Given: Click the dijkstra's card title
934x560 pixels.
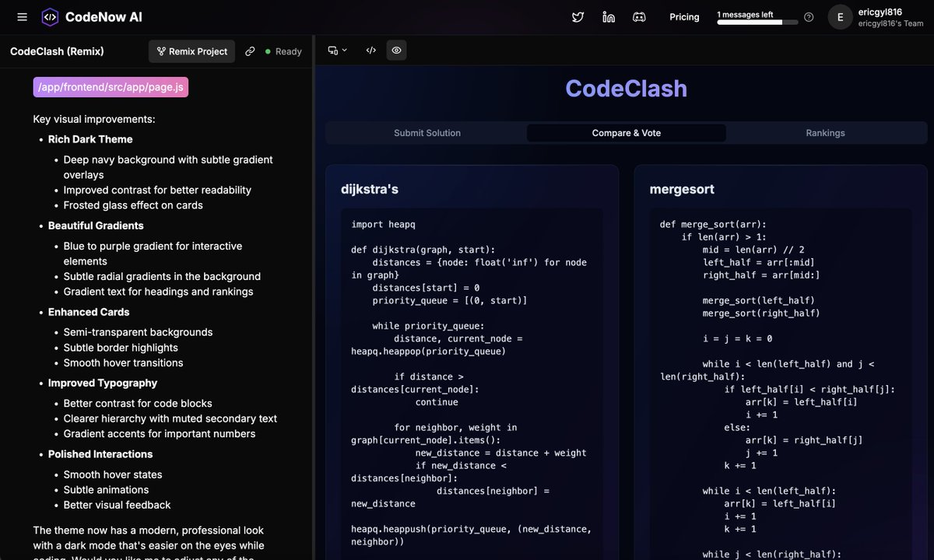Looking at the screenshot, I should coord(370,189).
